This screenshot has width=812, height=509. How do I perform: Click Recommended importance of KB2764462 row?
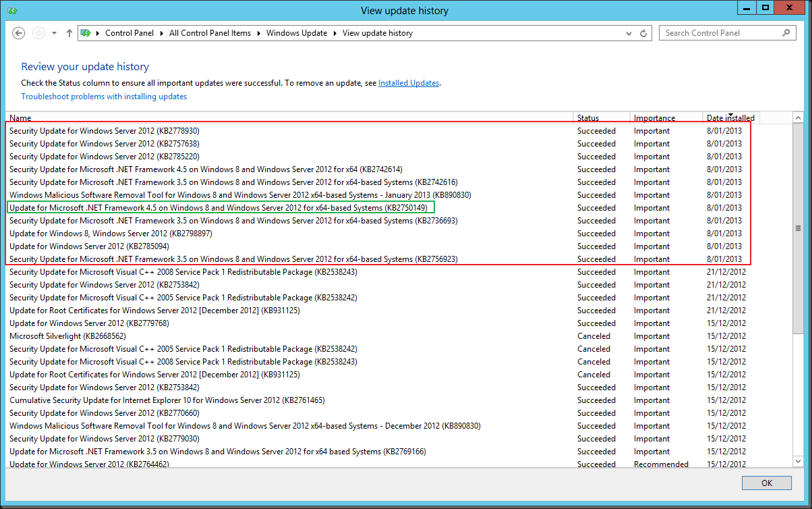tap(661, 464)
